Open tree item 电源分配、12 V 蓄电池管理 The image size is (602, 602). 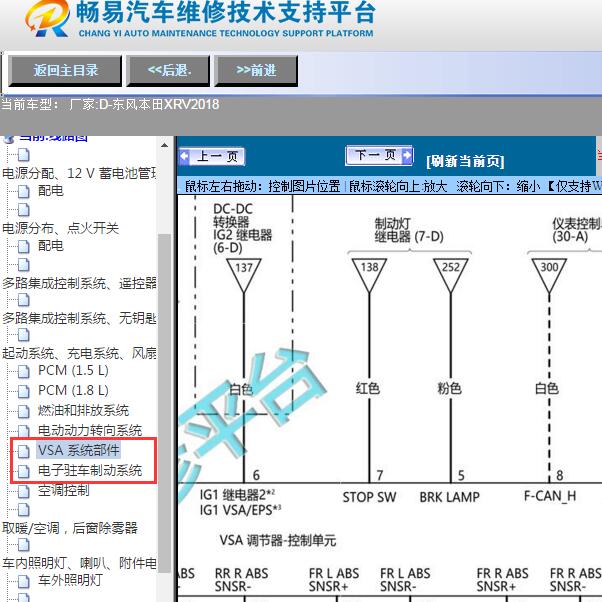79,173
